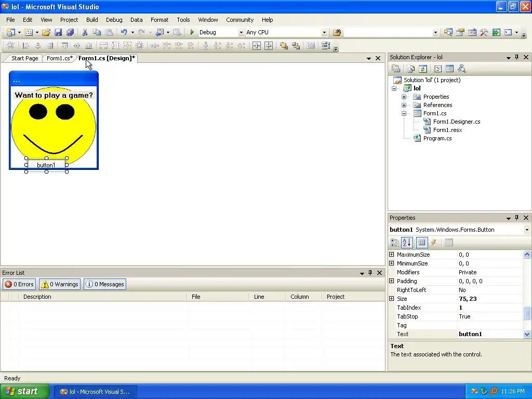Select Form1.Designer.cs in Solution Explorer
Image resolution: width=532 pixels, height=399 pixels.
point(457,122)
